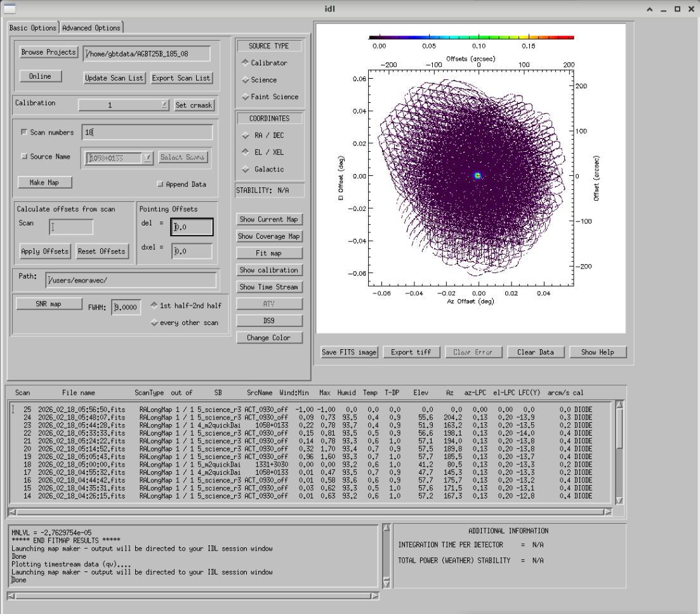Click Update Scan List
The height and width of the screenshot is (614, 700).
tap(114, 78)
